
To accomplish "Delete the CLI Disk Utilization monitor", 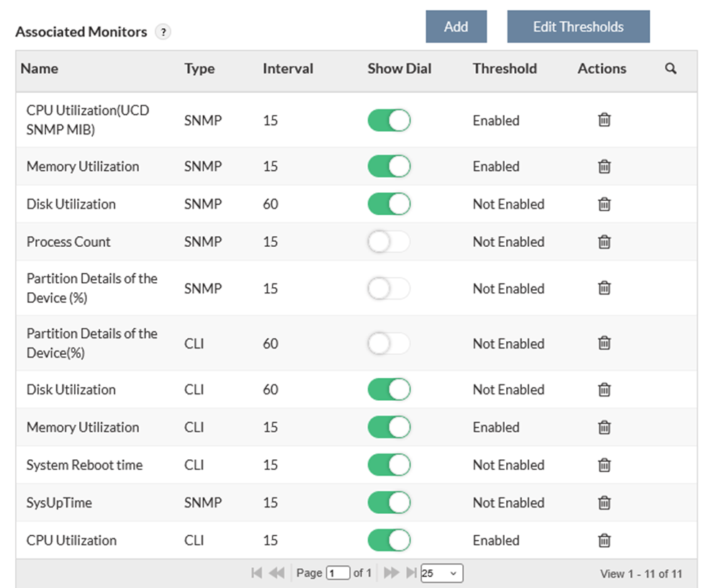I will [603, 389].
